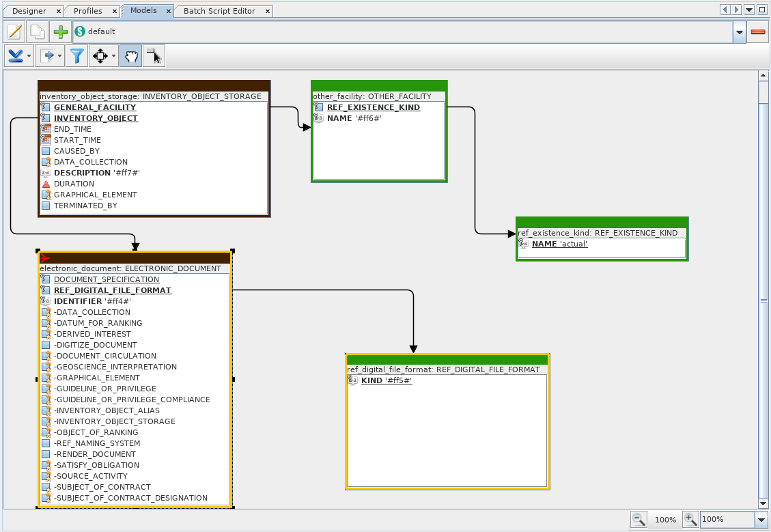The width and height of the screenshot is (771, 532).
Task: Select -GEOSCIENCE_INTERPRETATION row
Action: click(135, 367)
